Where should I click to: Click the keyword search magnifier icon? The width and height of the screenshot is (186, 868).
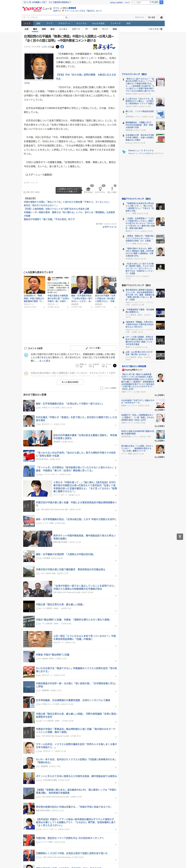click(66, 18)
